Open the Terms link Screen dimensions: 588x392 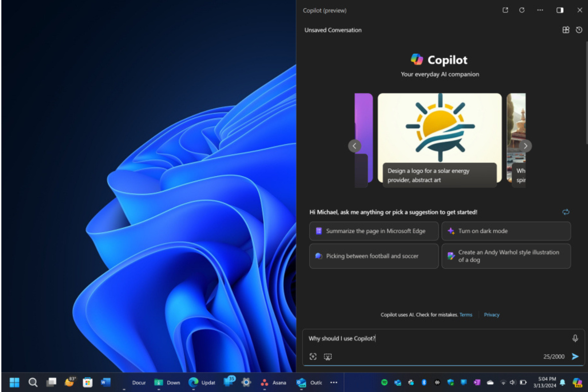pos(466,315)
